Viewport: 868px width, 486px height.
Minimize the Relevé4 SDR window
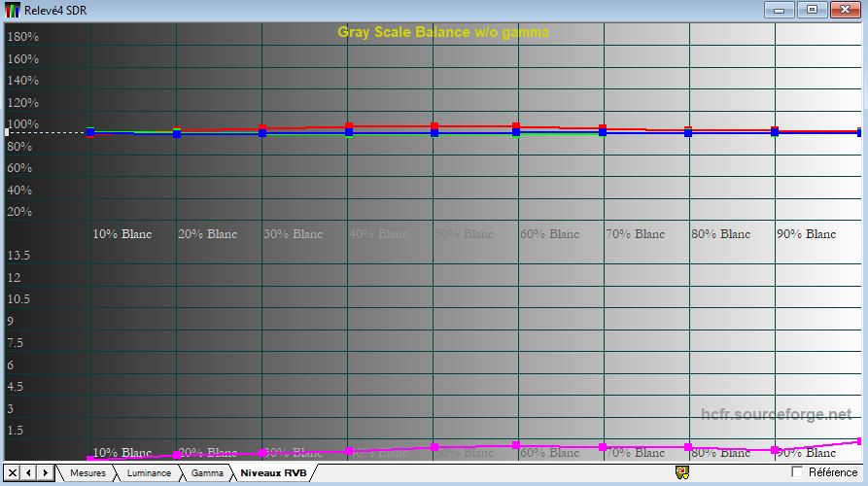click(779, 10)
